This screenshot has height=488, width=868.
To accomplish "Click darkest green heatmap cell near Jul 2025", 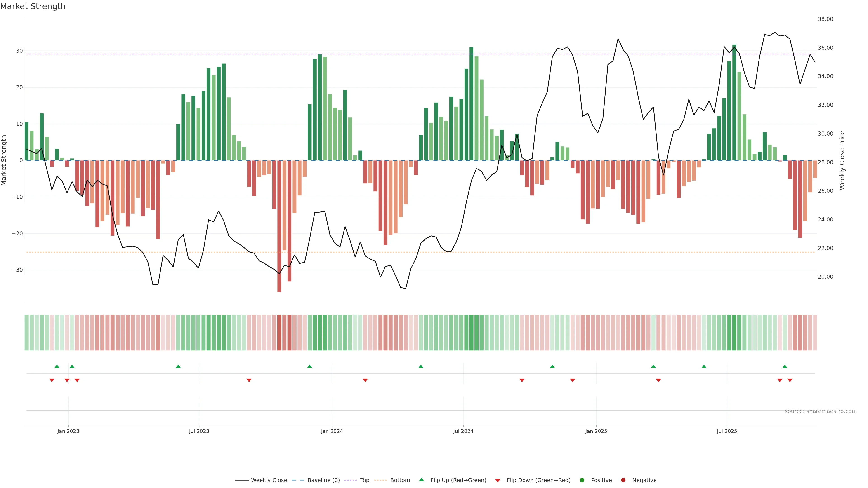I will pyautogui.click(x=734, y=333).
